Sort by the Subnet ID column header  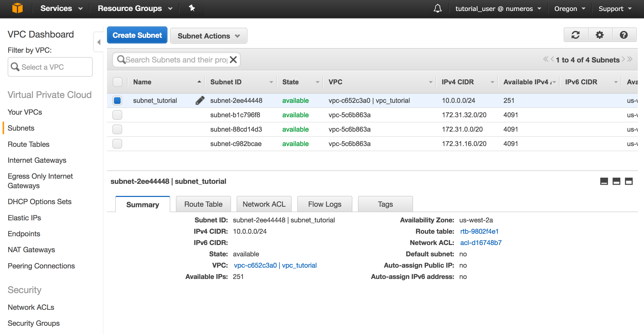point(241,82)
